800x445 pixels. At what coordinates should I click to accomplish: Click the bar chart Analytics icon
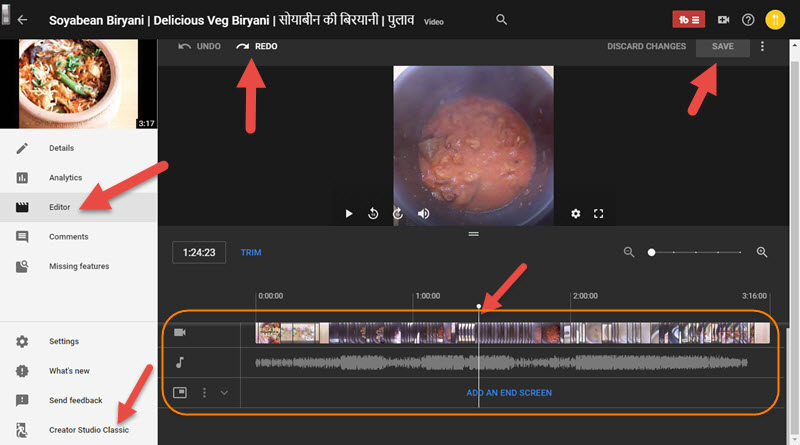coord(22,178)
